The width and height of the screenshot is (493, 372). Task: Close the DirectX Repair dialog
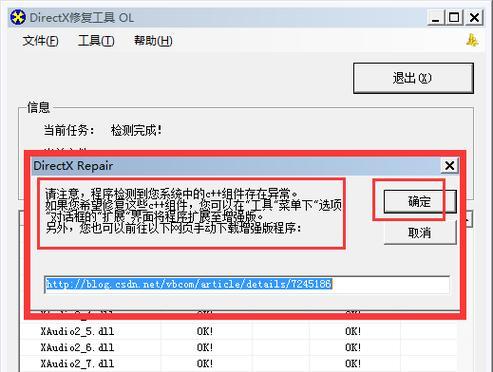coord(449,165)
